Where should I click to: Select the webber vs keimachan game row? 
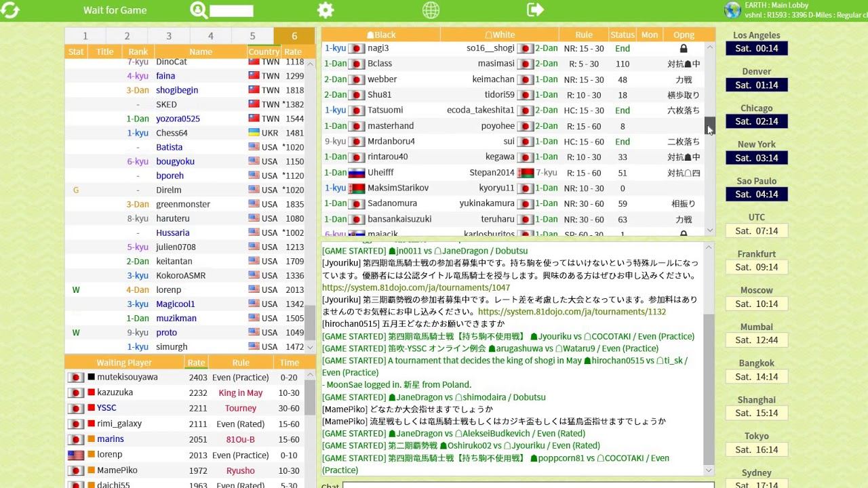pos(513,79)
